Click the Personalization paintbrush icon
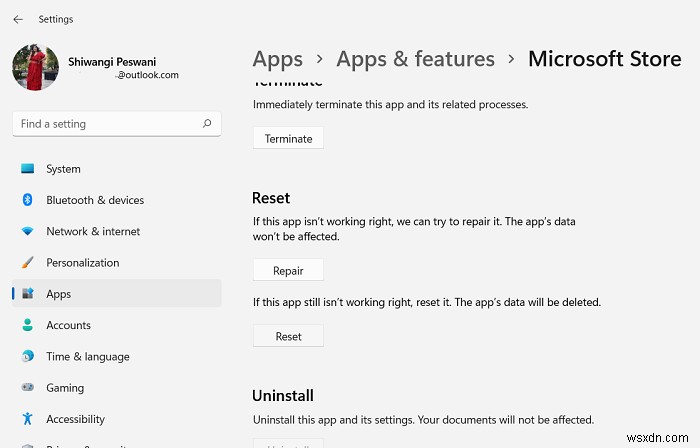The width and height of the screenshot is (700, 448). 28,262
